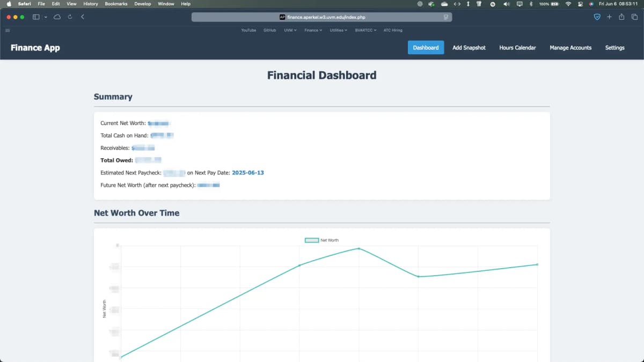644x362 pixels.
Task: Open the Edit menu
Action: click(x=56, y=4)
